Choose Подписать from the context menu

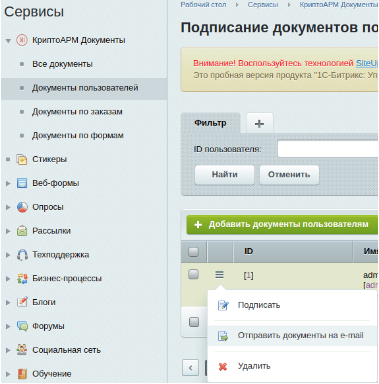292,305
